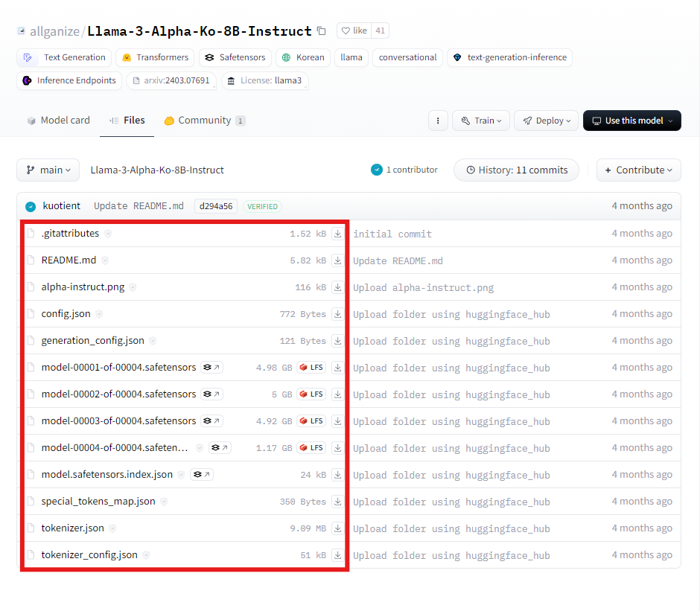Download alpha-instruct.png
This screenshot has height=611, width=700.
coord(338,287)
